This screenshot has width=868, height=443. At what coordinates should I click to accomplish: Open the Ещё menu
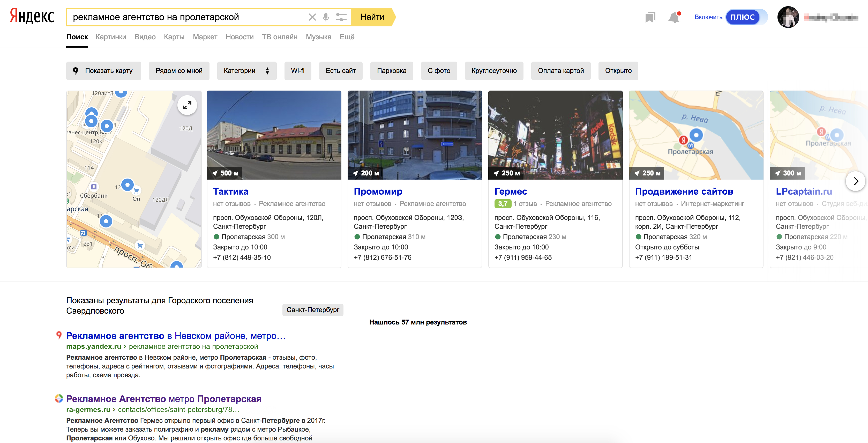pyautogui.click(x=348, y=37)
